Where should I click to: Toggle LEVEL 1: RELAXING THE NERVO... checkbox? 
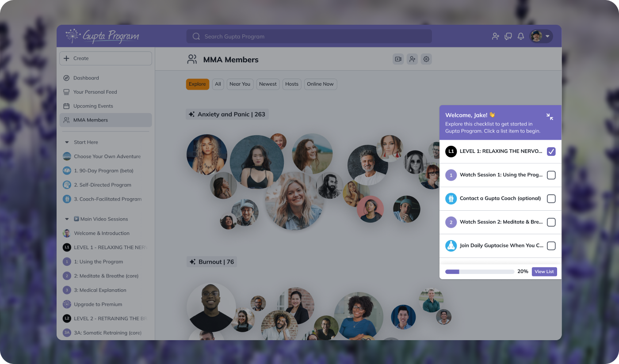[551, 152]
